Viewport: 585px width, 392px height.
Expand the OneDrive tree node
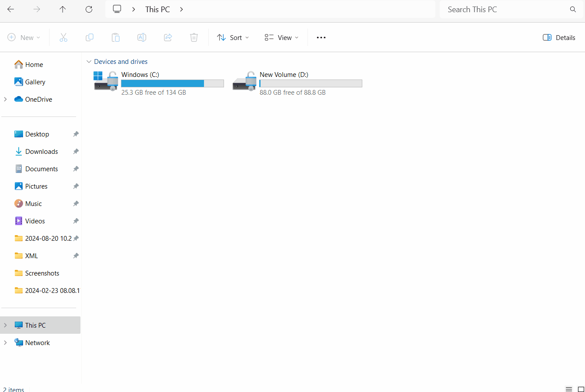(x=5, y=100)
